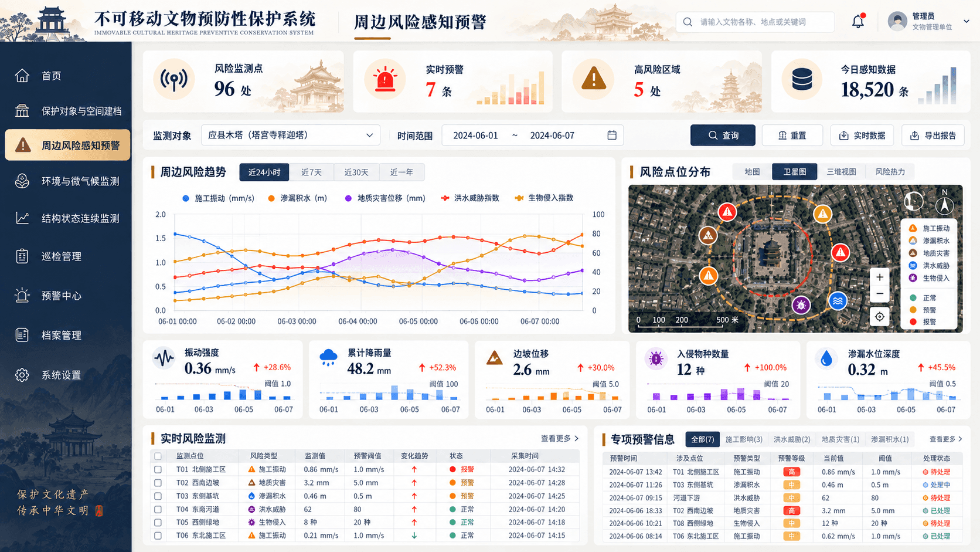Click the 实时数据 button
Screen dimensions: 980x552
point(862,136)
